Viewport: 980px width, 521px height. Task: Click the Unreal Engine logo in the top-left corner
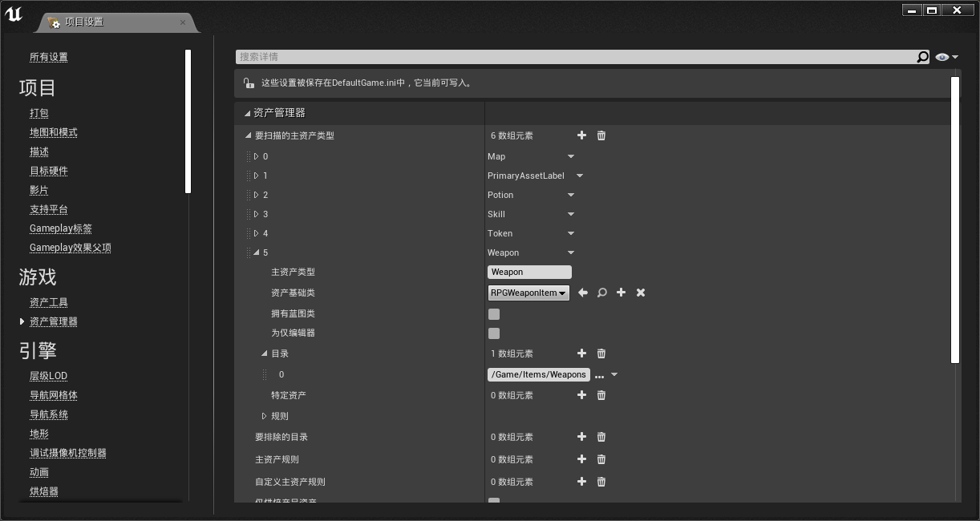pyautogui.click(x=13, y=14)
